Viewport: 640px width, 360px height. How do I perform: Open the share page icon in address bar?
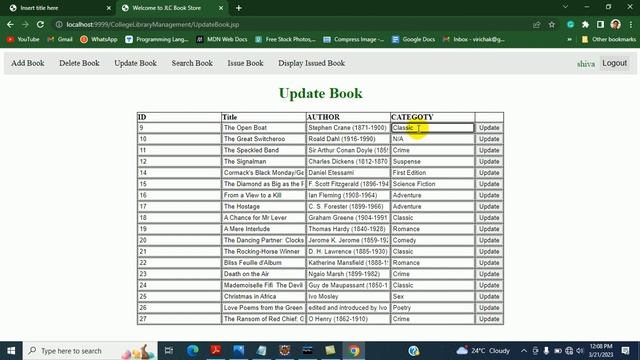536,24
